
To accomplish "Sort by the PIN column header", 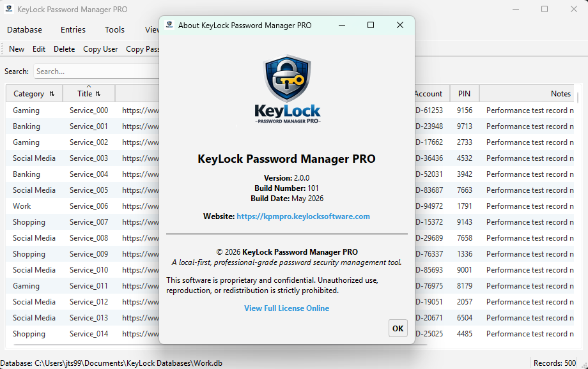I will tap(464, 94).
